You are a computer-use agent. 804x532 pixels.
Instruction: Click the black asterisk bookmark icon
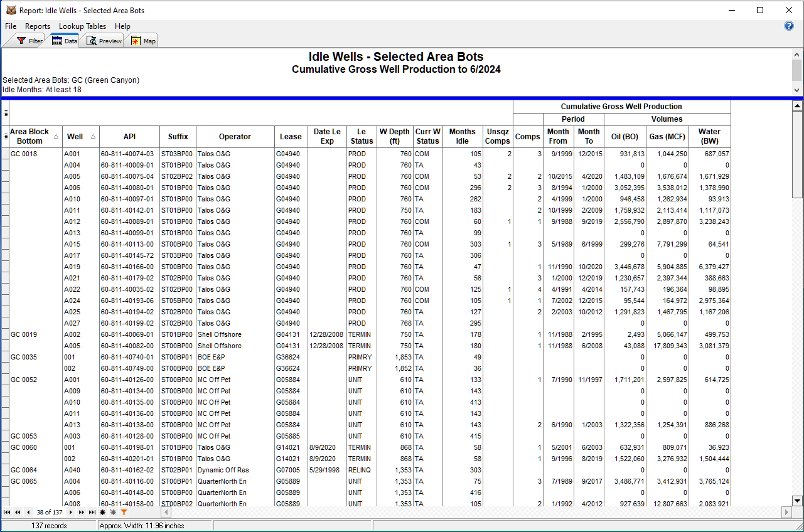pyautogui.click(x=103, y=513)
